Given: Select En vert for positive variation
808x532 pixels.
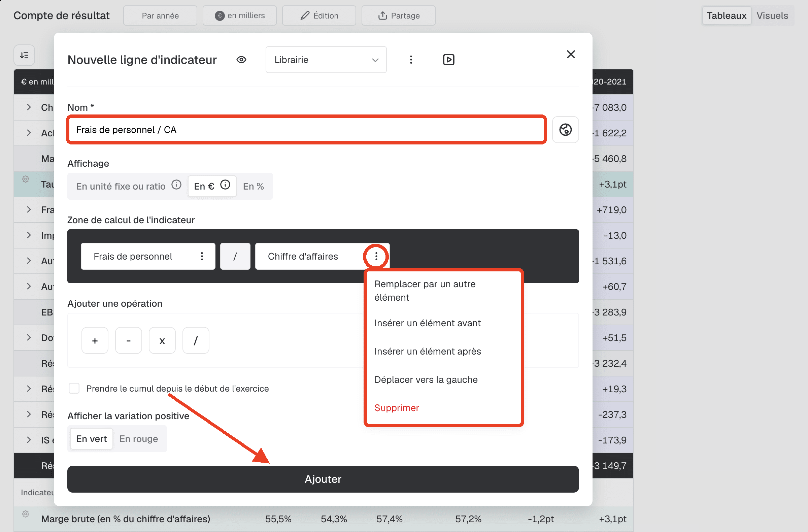Looking at the screenshot, I should click(x=91, y=439).
